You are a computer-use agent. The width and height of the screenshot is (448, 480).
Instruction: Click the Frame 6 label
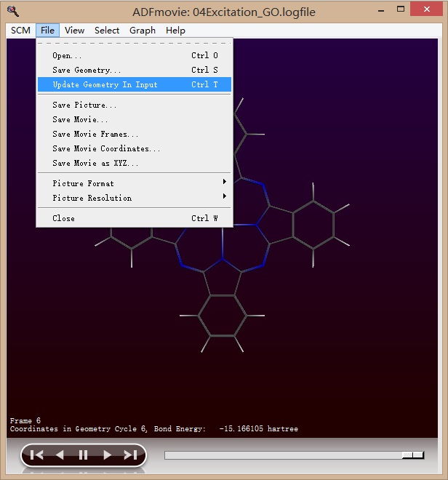25,420
